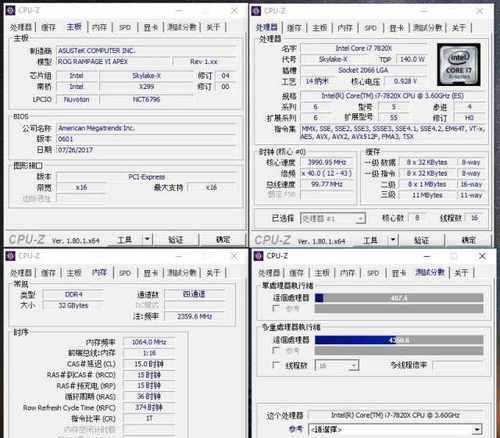Click the CPU-Z icon in the processor window's title bar

(x=256, y=11)
